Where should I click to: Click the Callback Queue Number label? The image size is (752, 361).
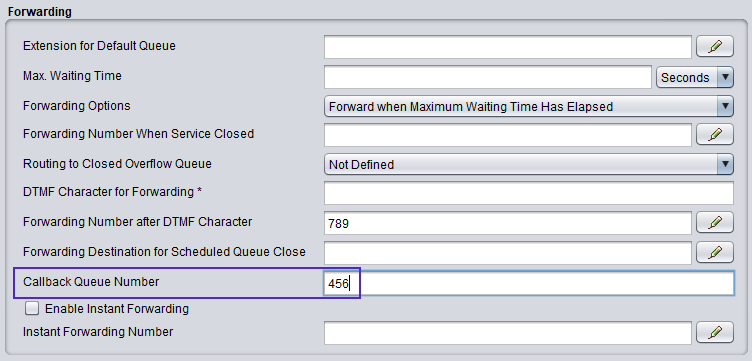(91, 282)
